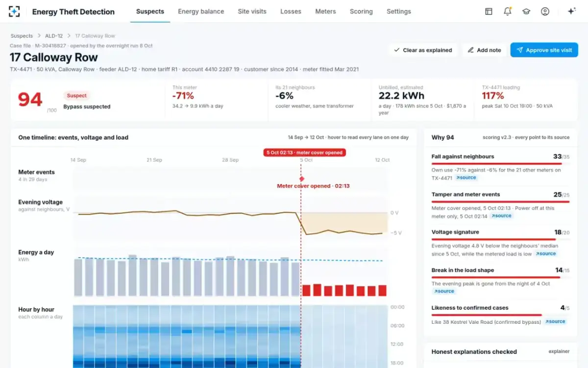Open the Settings tab

pyautogui.click(x=399, y=11)
